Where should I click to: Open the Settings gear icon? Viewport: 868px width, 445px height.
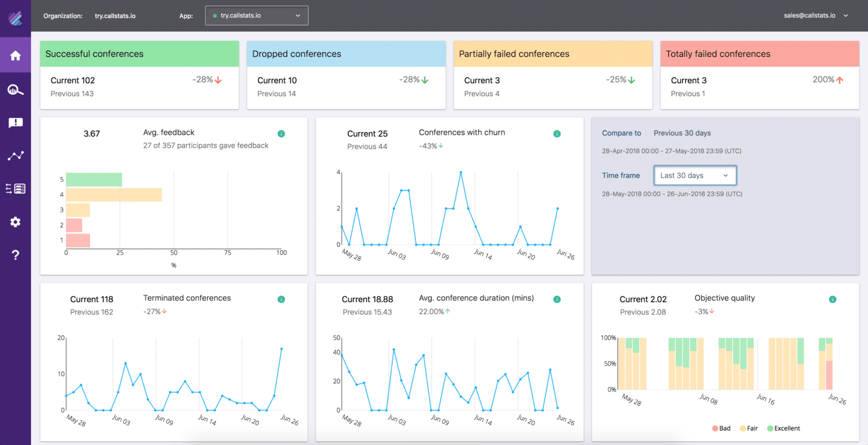pos(15,222)
